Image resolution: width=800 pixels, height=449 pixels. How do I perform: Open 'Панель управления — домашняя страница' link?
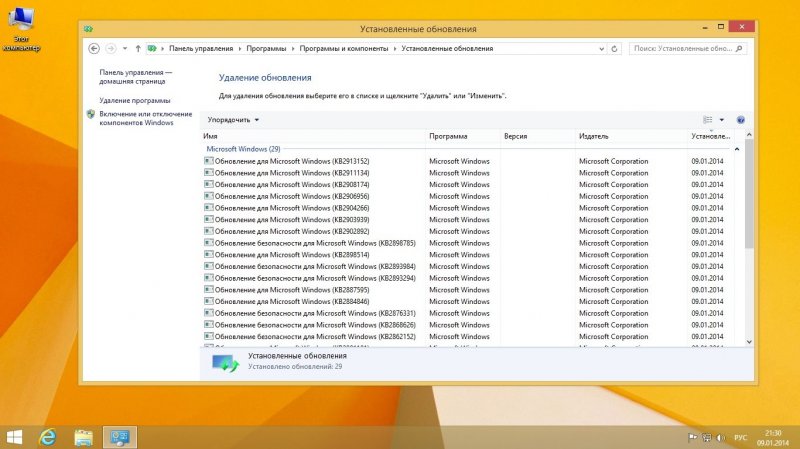tap(135, 77)
